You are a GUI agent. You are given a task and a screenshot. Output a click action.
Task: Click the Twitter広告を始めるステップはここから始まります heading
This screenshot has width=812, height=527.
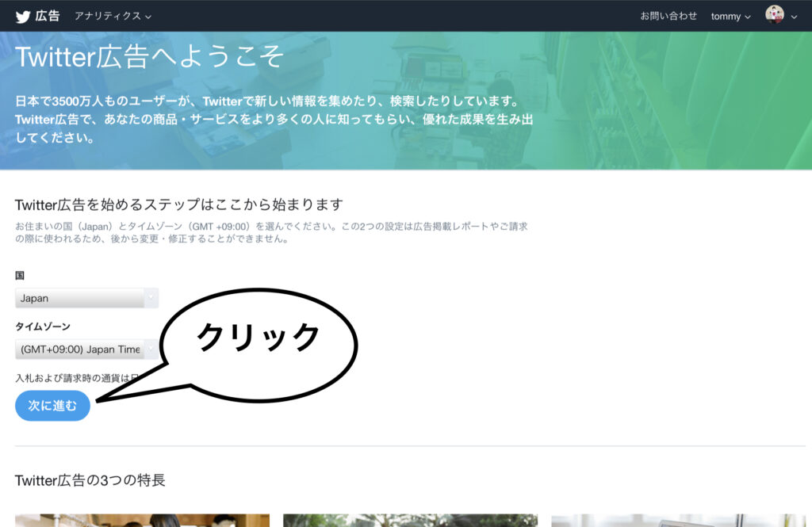tap(178, 204)
